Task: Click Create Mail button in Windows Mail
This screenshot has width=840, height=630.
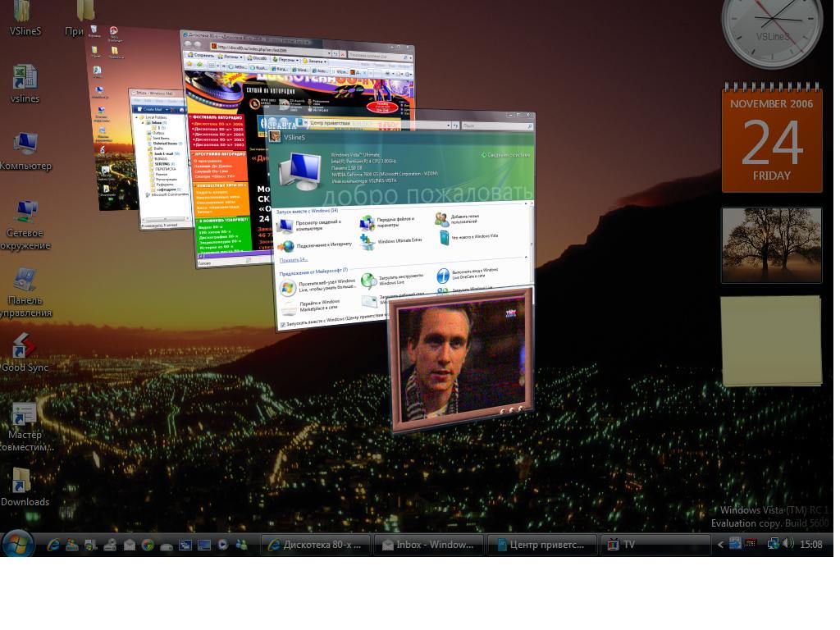Action: (x=153, y=109)
